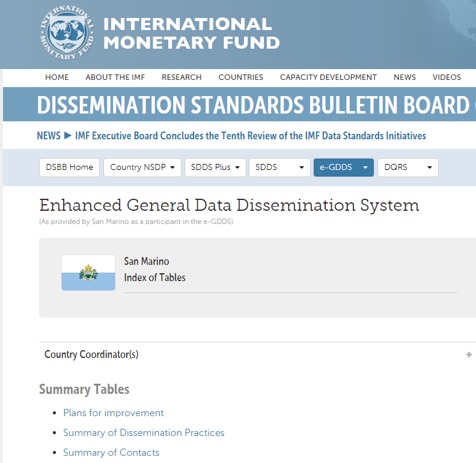
Task: Open the SDDS Plus dropdown
Action: tap(215, 167)
